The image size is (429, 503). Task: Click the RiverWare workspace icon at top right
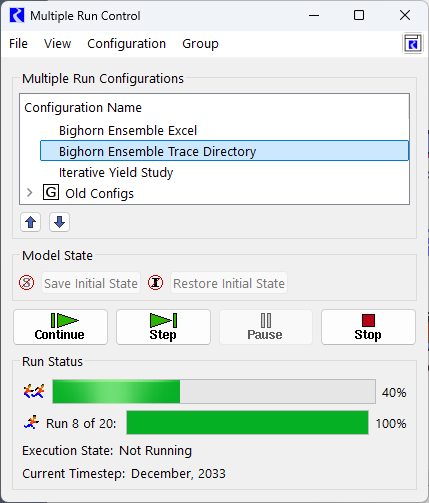(413, 44)
